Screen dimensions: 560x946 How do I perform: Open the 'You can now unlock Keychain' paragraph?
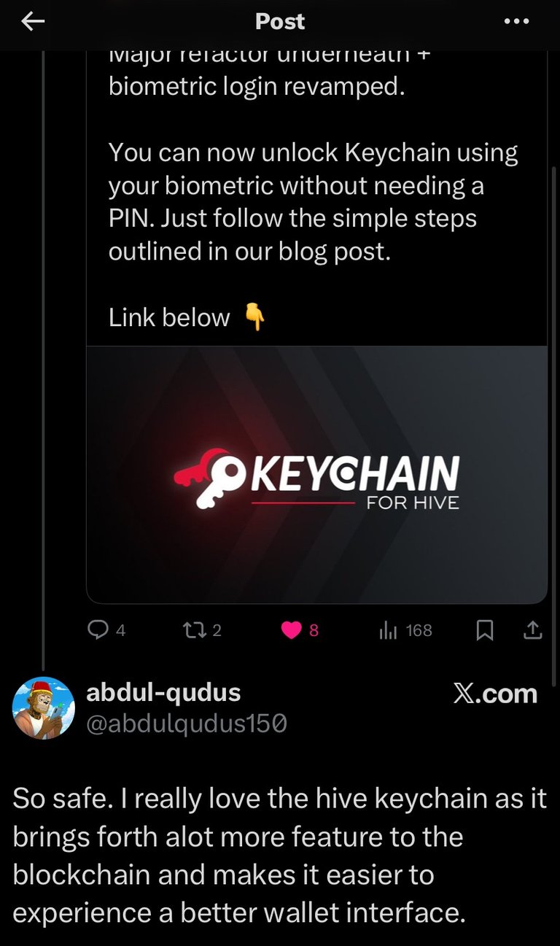314,202
